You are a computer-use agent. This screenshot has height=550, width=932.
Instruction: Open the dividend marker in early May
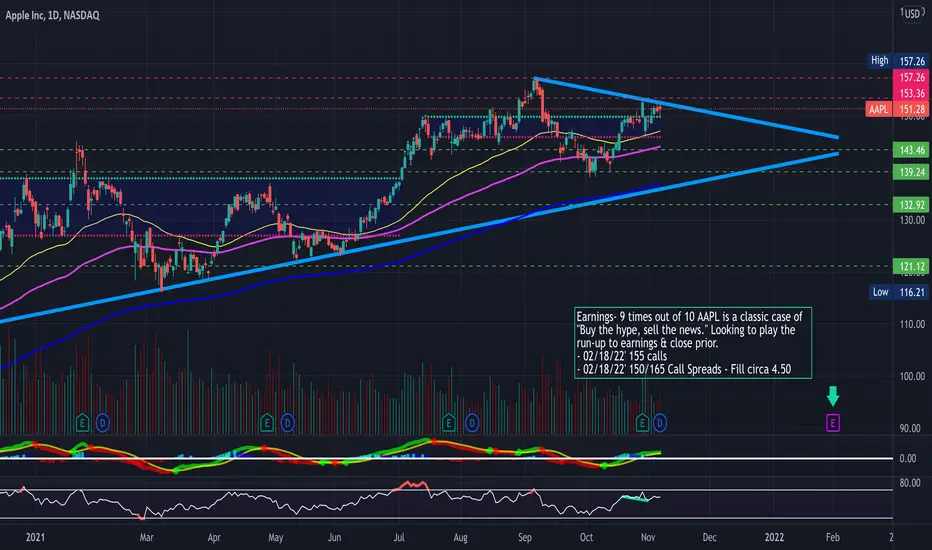[287, 423]
